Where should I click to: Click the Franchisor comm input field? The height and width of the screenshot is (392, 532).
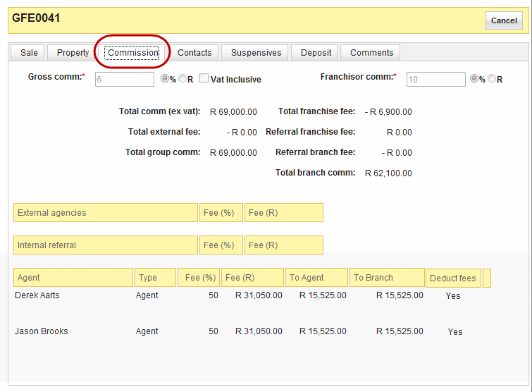[435, 80]
